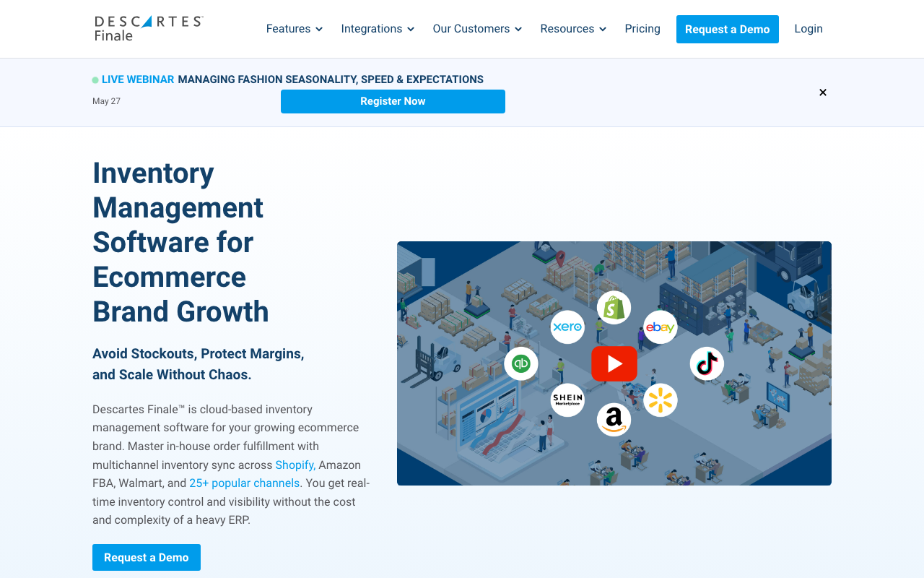924x578 pixels.
Task: Click the TikTok logo circle
Action: 707,363
